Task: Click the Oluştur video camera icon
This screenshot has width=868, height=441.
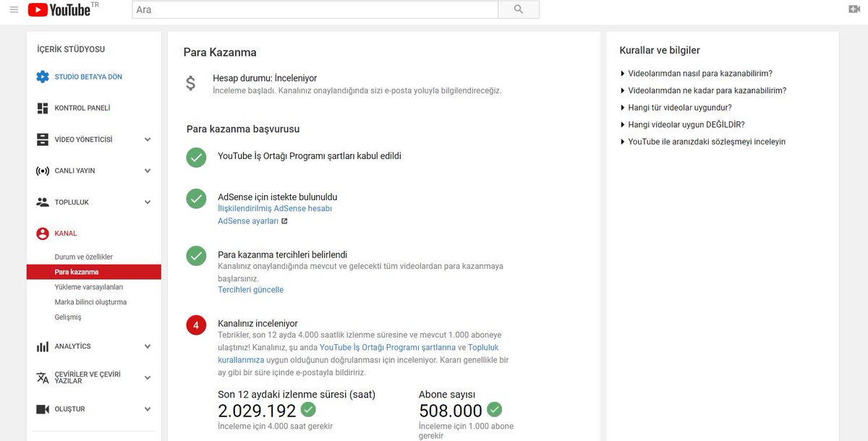Action: (43, 409)
